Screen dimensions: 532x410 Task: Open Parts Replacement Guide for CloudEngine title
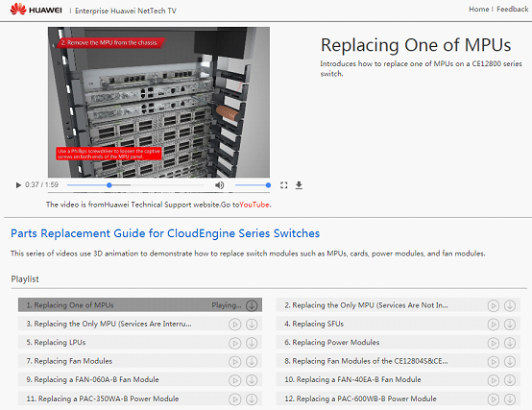165,233
